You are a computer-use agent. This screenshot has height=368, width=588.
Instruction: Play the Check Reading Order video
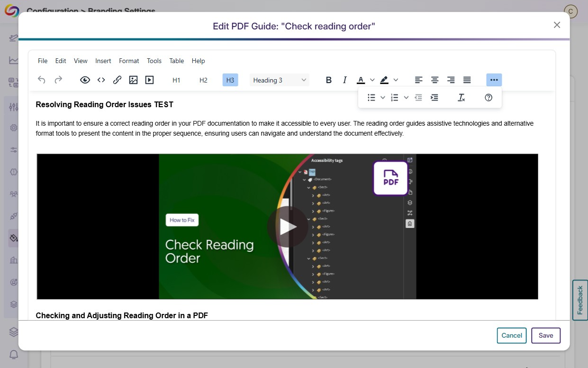click(x=287, y=227)
